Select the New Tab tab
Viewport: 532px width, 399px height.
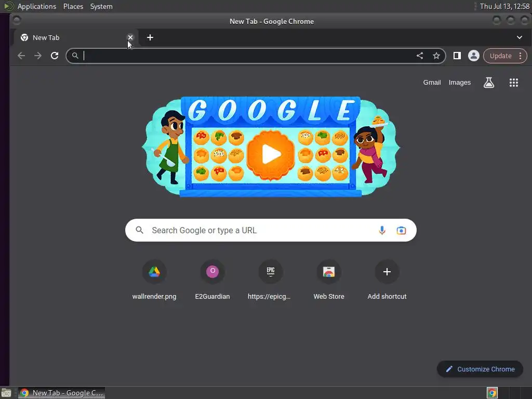tap(76, 37)
